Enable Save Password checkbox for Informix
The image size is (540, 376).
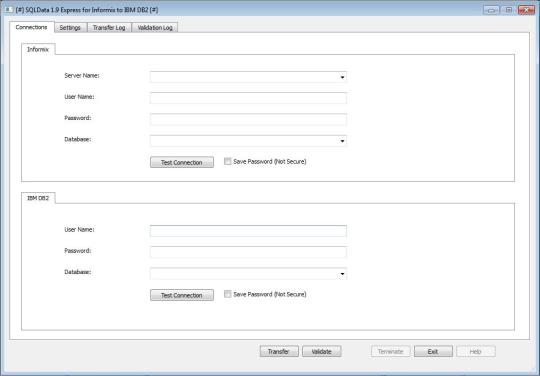point(228,161)
